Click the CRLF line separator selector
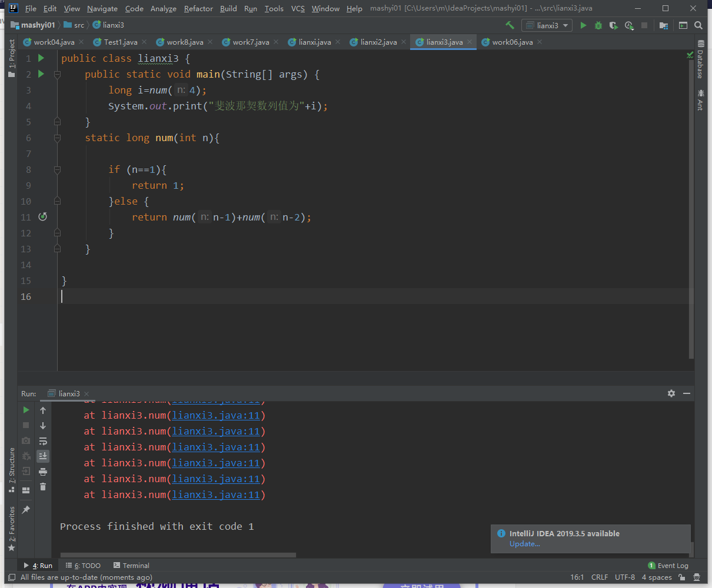This screenshot has width=712, height=588. click(600, 577)
